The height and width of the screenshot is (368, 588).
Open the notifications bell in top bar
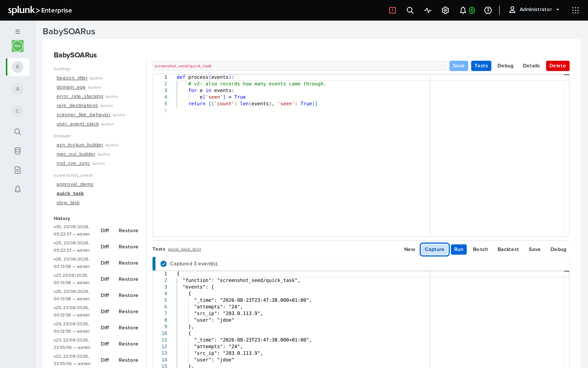(x=463, y=10)
